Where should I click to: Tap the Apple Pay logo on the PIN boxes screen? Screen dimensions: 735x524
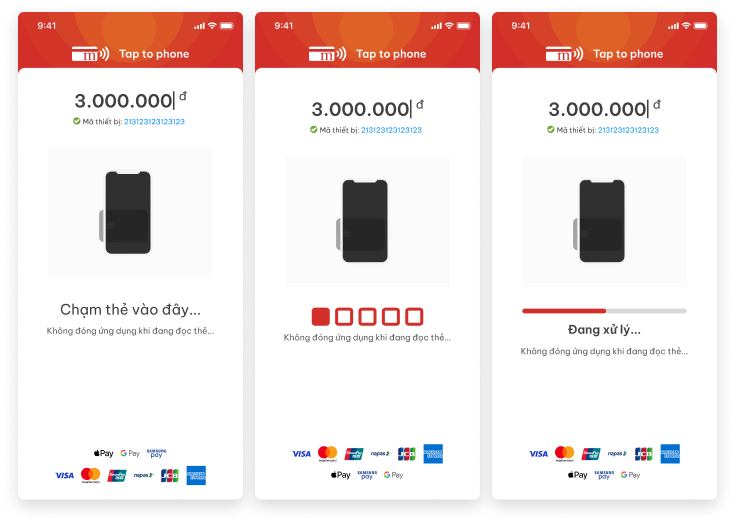(340, 475)
